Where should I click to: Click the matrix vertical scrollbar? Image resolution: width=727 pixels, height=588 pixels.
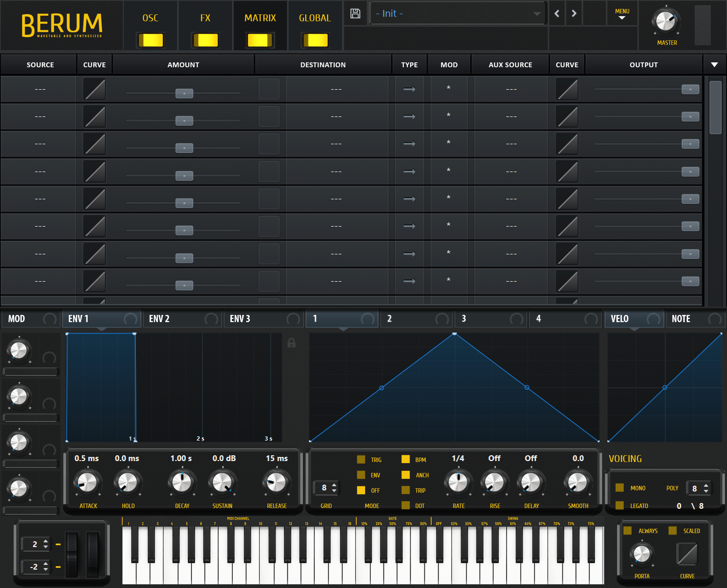pos(715,108)
